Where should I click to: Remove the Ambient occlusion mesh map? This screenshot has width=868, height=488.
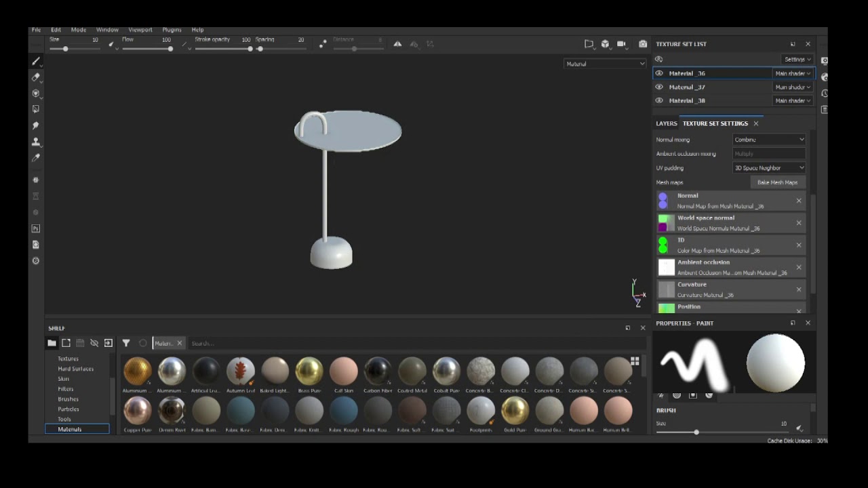click(799, 267)
